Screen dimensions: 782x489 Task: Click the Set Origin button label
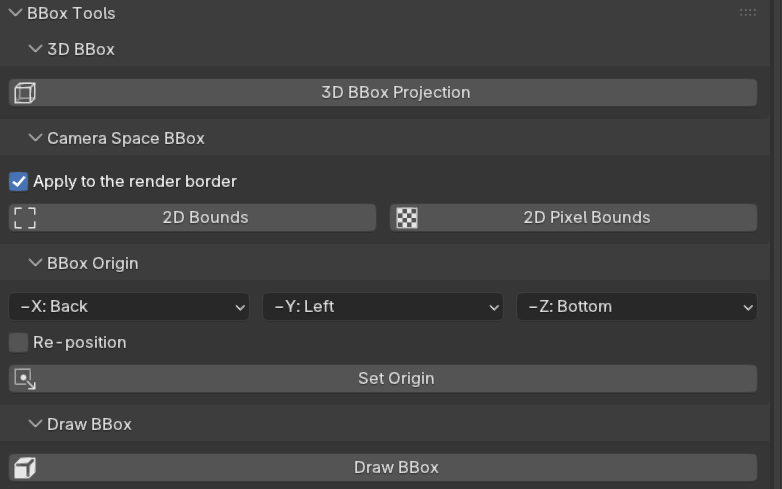pos(396,379)
